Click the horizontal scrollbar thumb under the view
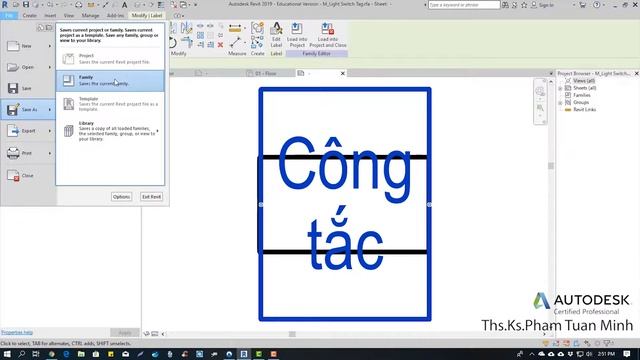The height and width of the screenshot is (360, 640). tap(292, 334)
